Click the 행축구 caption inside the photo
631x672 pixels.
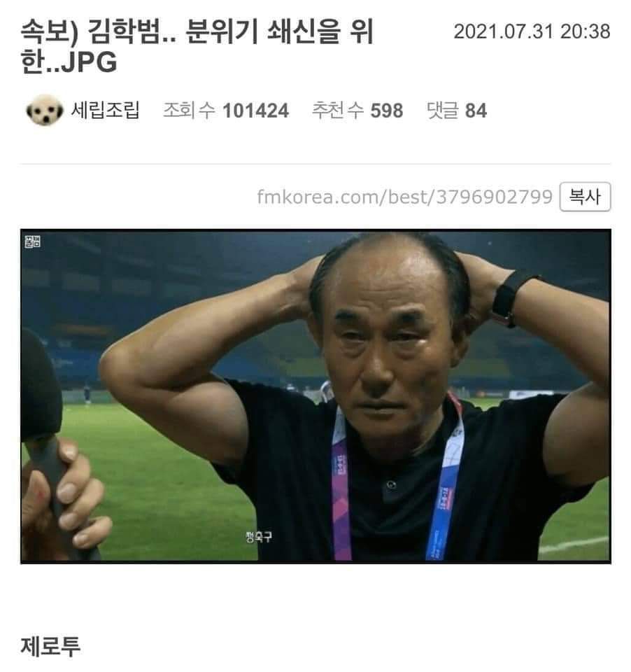[x=259, y=537]
